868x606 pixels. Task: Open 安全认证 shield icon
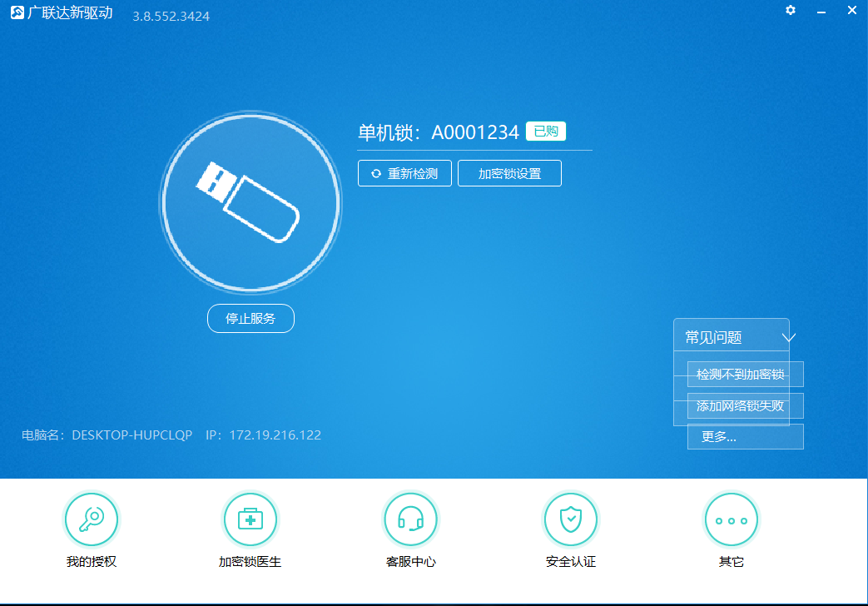571,519
